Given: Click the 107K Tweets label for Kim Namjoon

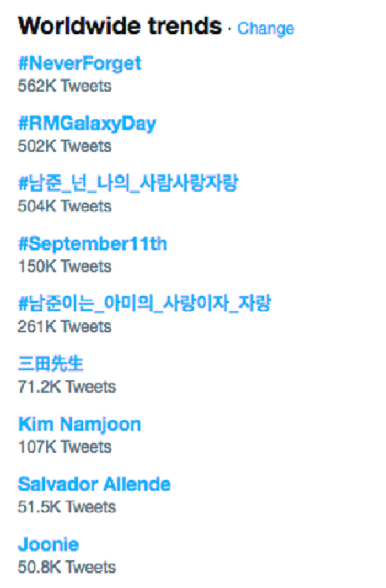Looking at the screenshot, I should pos(65,446).
